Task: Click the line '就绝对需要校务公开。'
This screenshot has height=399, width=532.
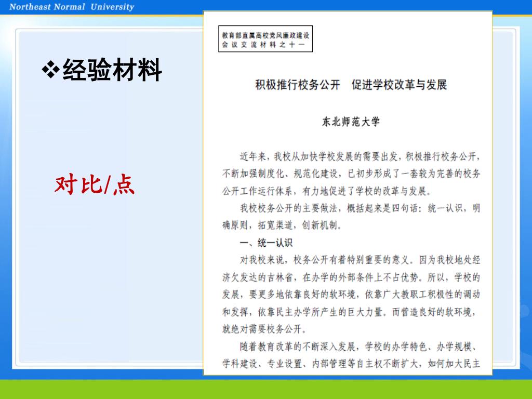Action: point(265,328)
